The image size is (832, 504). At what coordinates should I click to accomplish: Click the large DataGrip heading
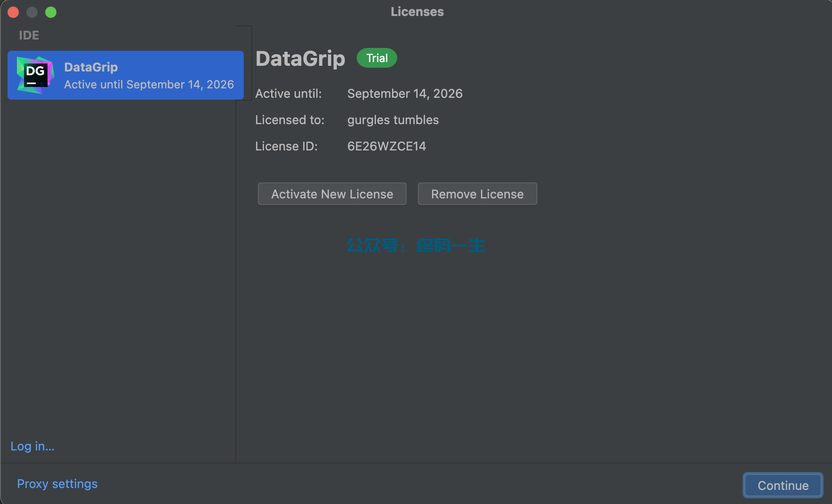pos(300,59)
